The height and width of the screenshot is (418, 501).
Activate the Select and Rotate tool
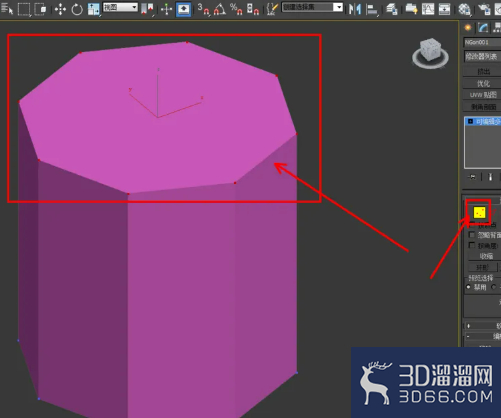coord(77,9)
